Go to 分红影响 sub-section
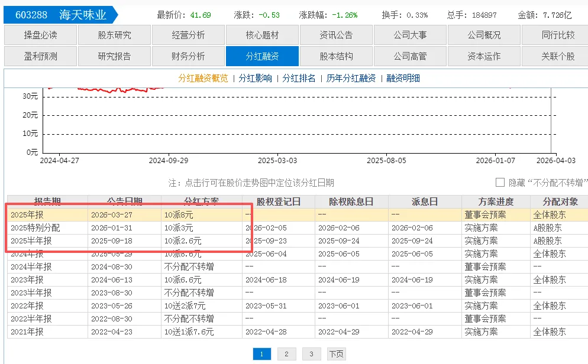 pyautogui.click(x=256, y=78)
